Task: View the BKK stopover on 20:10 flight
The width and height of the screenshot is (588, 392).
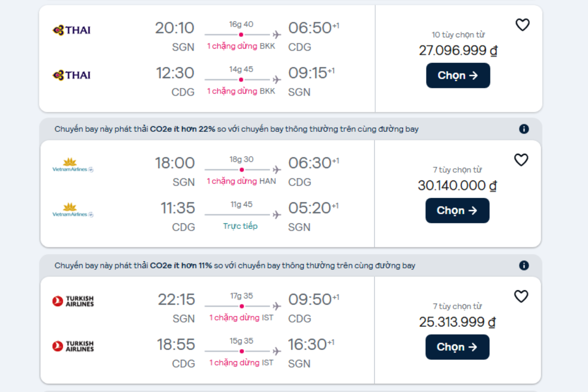Action: (241, 46)
